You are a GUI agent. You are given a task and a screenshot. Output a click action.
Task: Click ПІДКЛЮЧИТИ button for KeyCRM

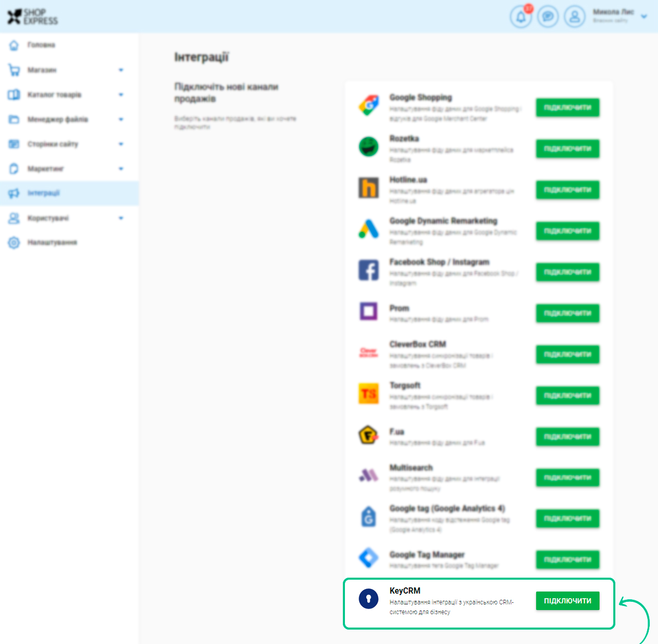(568, 601)
